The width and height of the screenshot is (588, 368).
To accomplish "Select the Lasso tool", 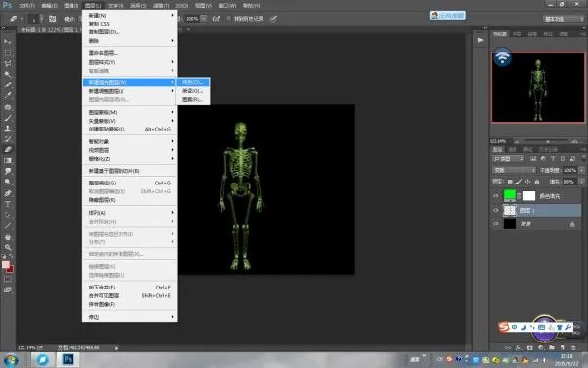I will 8,63.
